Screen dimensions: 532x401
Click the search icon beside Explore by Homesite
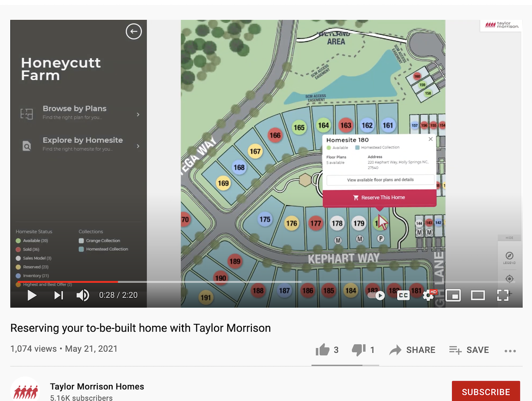click(27, 146)
